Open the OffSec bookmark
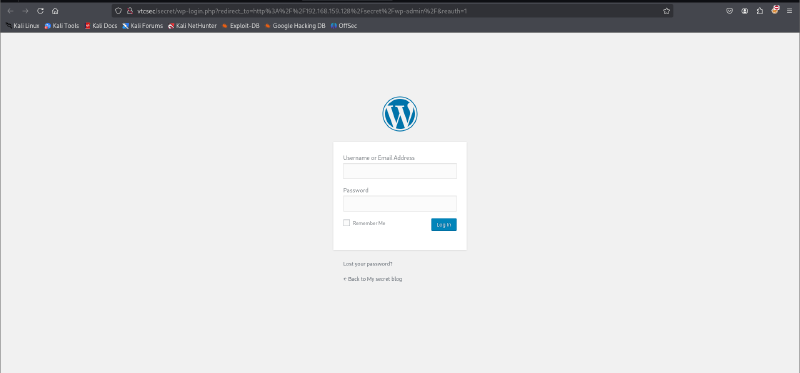This screenshot has height=373, width=800. 344,26
